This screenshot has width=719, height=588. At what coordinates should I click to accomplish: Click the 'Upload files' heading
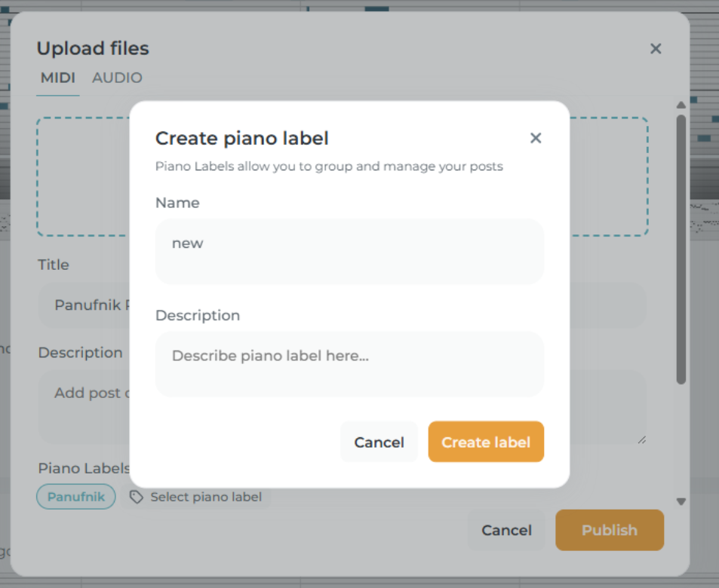[x=93, y=48]
